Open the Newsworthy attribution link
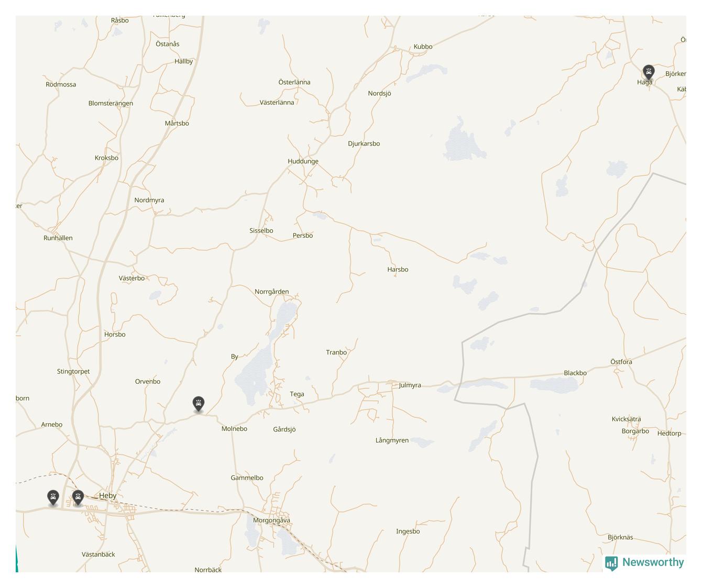Viewport: 702px width, 588px height. coord(644,562)
